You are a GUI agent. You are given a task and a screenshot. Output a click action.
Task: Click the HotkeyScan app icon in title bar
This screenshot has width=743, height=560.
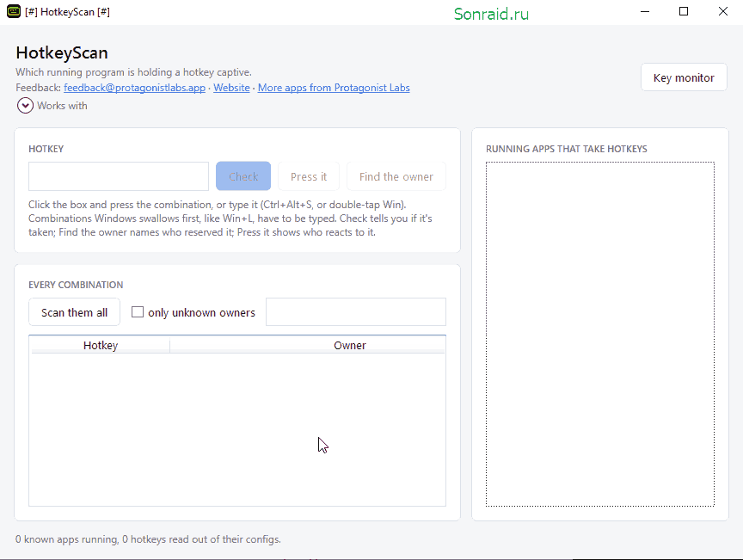[13, 11]
